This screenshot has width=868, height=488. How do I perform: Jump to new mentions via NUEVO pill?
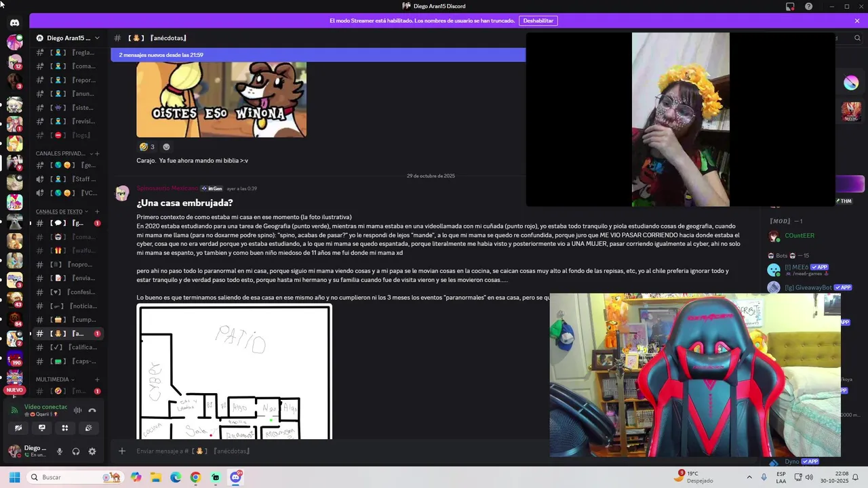pyautogui.click(x=14, y=390)
